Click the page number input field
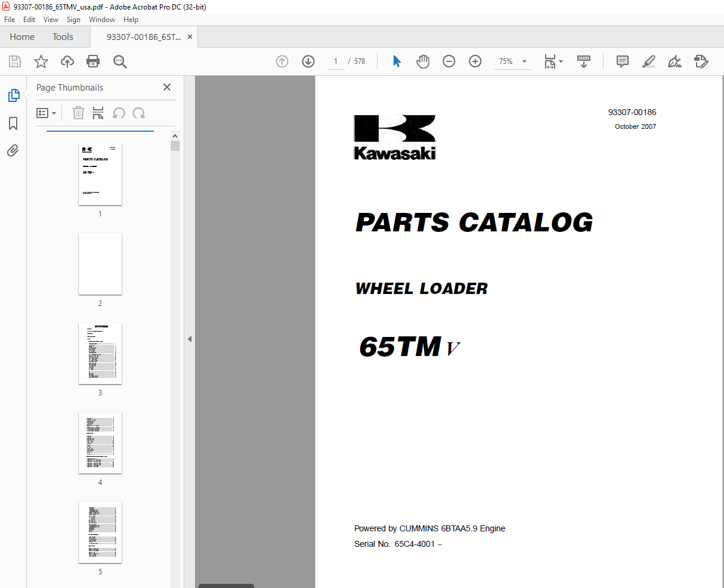This screenshot has width=724, height=588. click(336, 61)
